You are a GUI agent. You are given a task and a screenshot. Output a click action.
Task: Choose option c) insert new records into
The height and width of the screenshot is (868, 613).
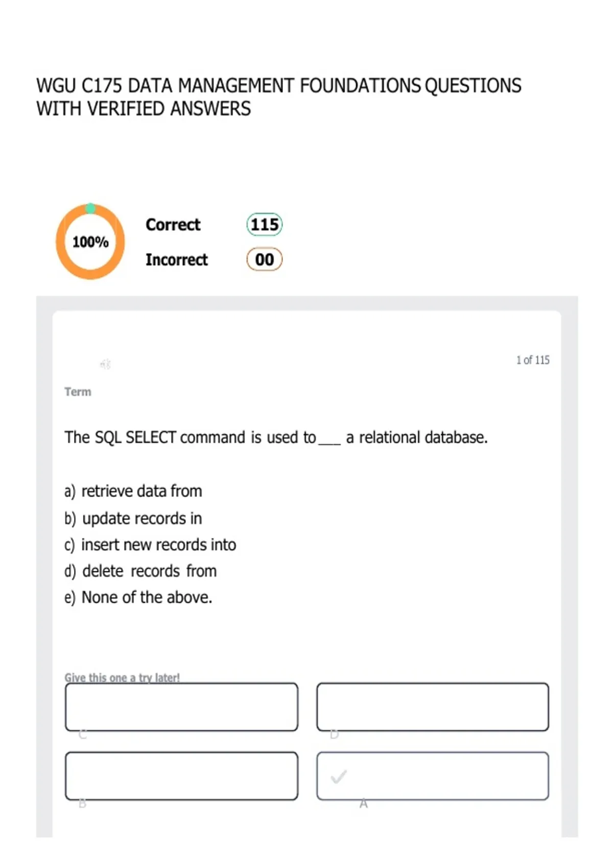coord(150,545)
